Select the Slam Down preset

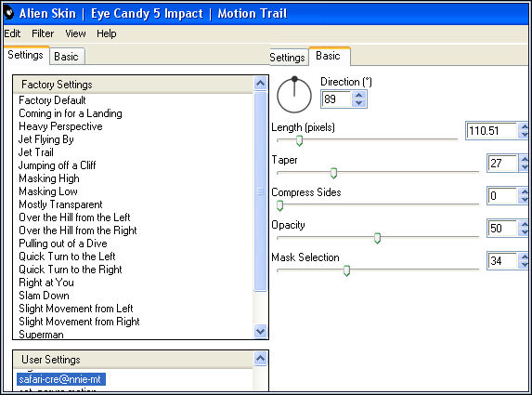pyautogui.click(x=44, y=296)
